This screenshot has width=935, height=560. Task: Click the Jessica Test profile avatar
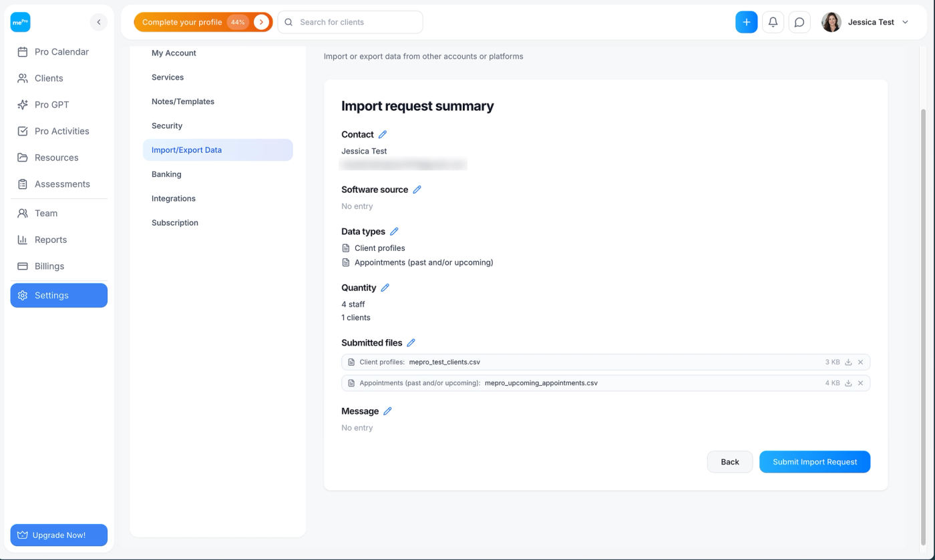coord(831,22)
